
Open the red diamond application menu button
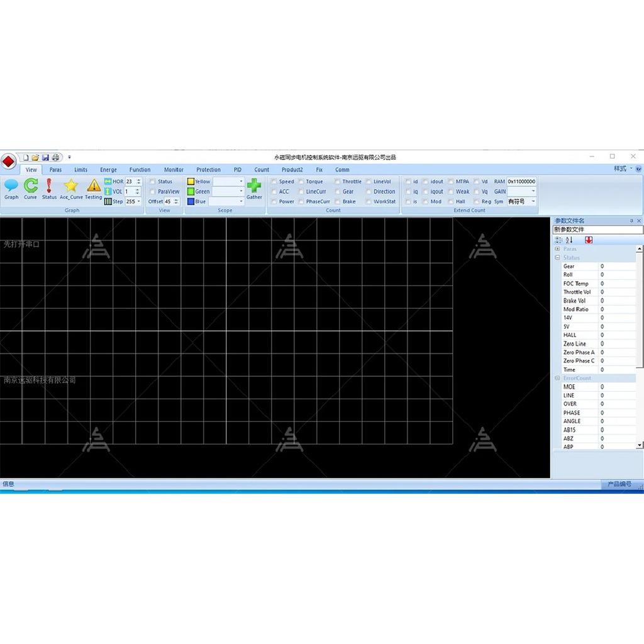(x=9, y=162)
